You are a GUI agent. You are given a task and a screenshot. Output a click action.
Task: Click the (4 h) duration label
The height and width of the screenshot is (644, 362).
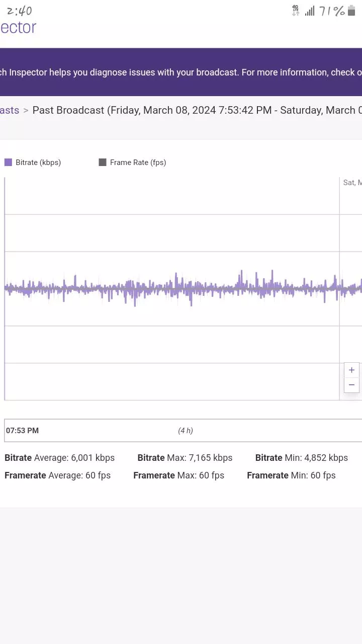point(186,431)
